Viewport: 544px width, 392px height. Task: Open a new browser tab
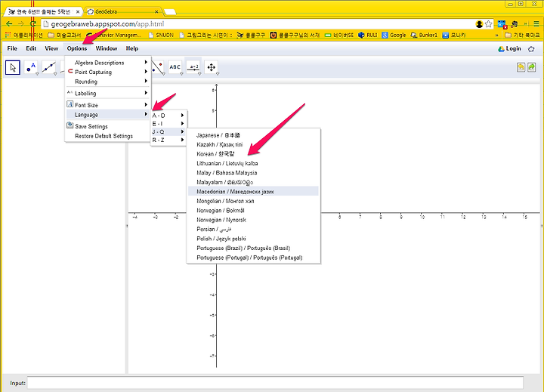(170, 13)
